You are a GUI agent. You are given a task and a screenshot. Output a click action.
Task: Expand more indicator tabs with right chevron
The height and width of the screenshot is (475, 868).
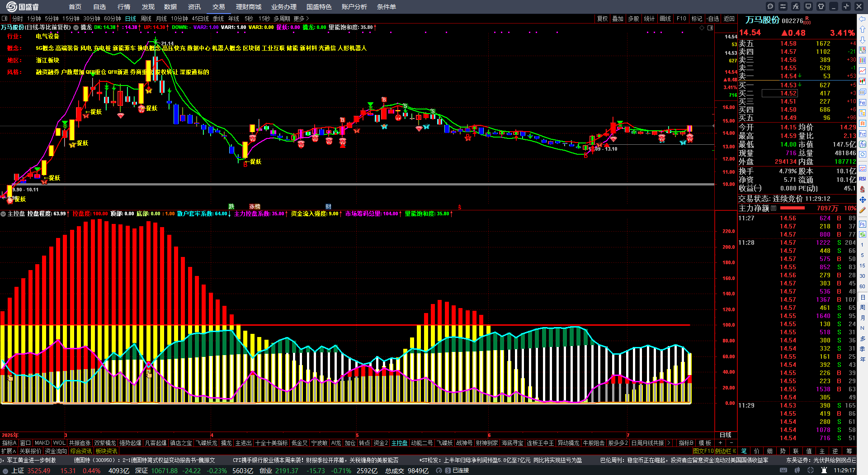point(669,443)
